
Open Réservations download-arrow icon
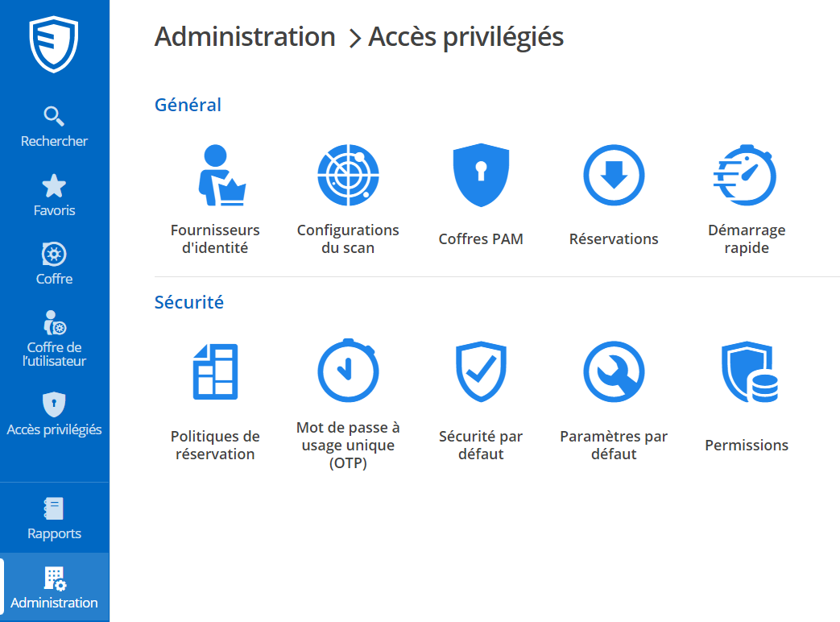614,176
